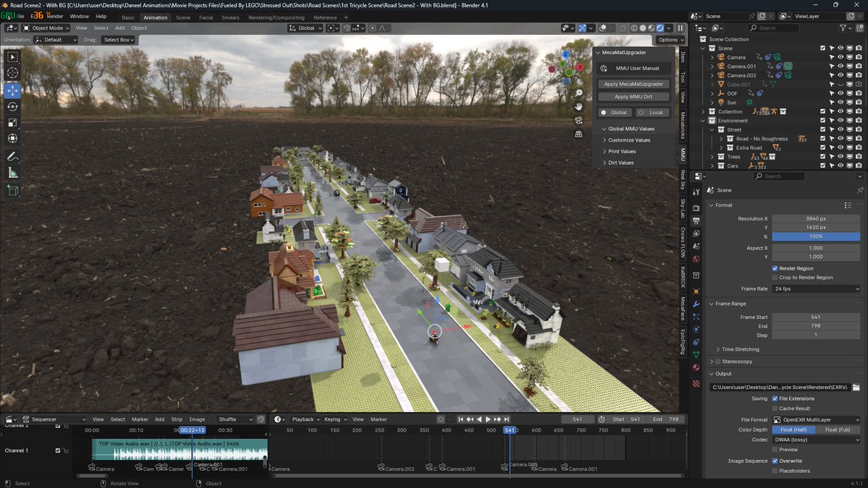Select the Move tool
This screenshot has height=488, width=868.
pos(12,90)
